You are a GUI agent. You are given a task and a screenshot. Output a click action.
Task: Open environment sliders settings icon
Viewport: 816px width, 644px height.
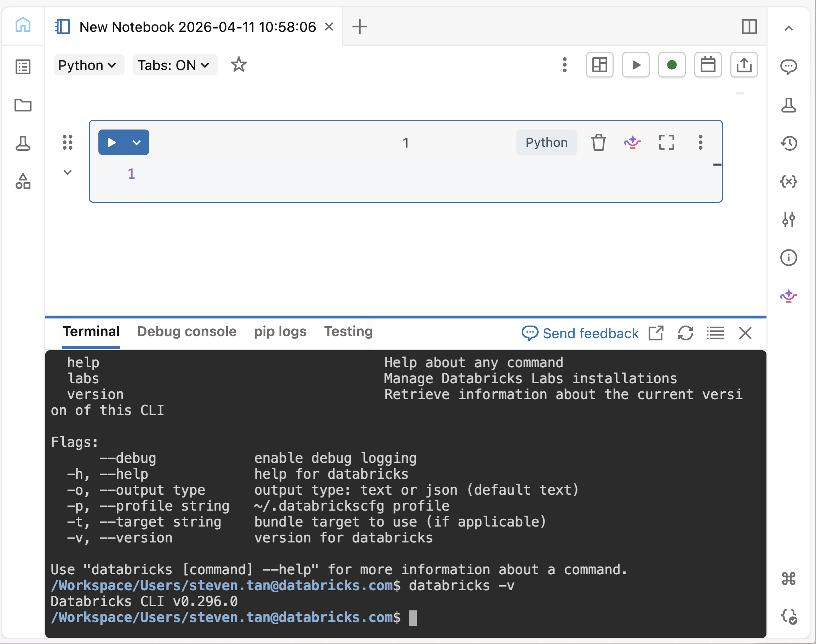coord(788,219)
